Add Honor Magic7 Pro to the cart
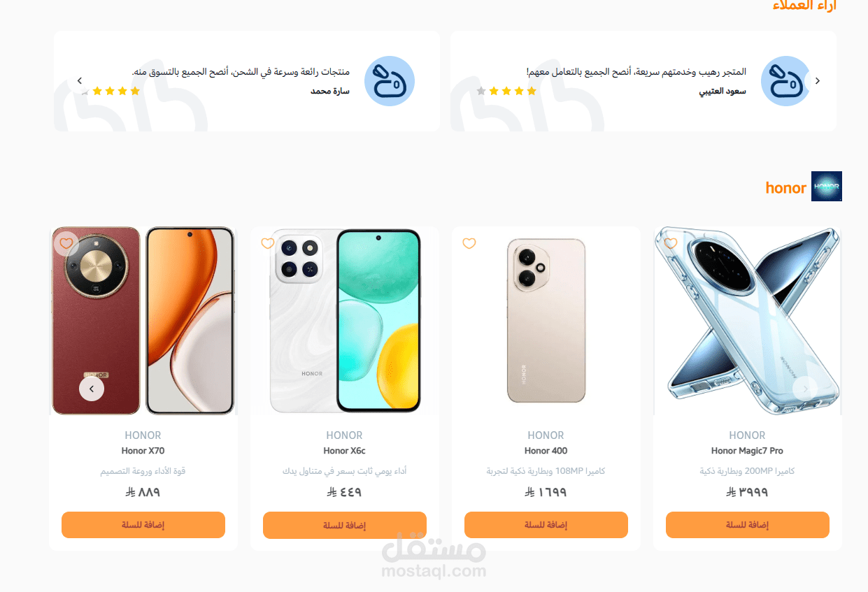This screenshot has height=592, width=868. point(748,525)
